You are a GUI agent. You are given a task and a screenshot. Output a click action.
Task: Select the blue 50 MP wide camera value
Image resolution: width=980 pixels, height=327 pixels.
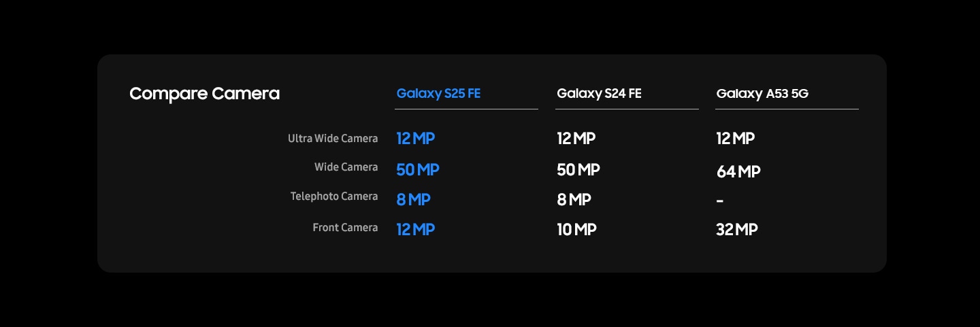[418, 170]
